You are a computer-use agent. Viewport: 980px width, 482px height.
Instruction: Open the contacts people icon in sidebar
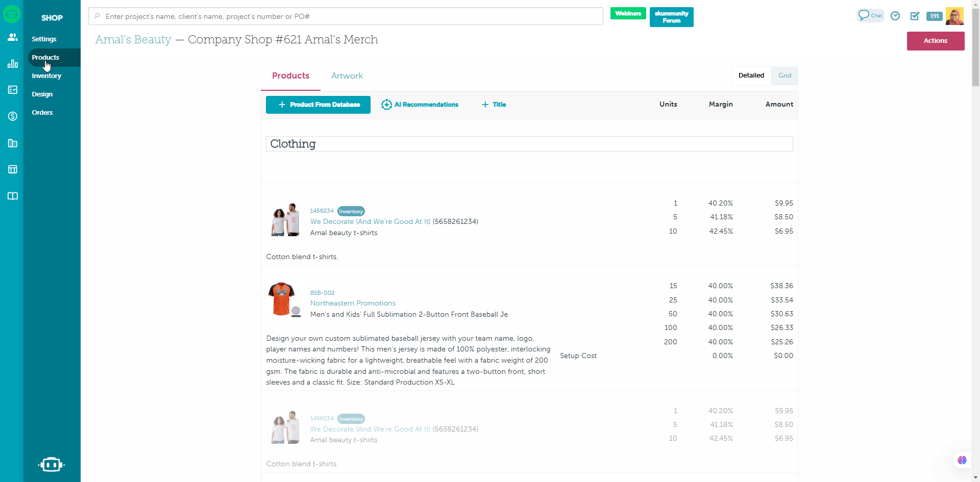(x=12, y=37)
